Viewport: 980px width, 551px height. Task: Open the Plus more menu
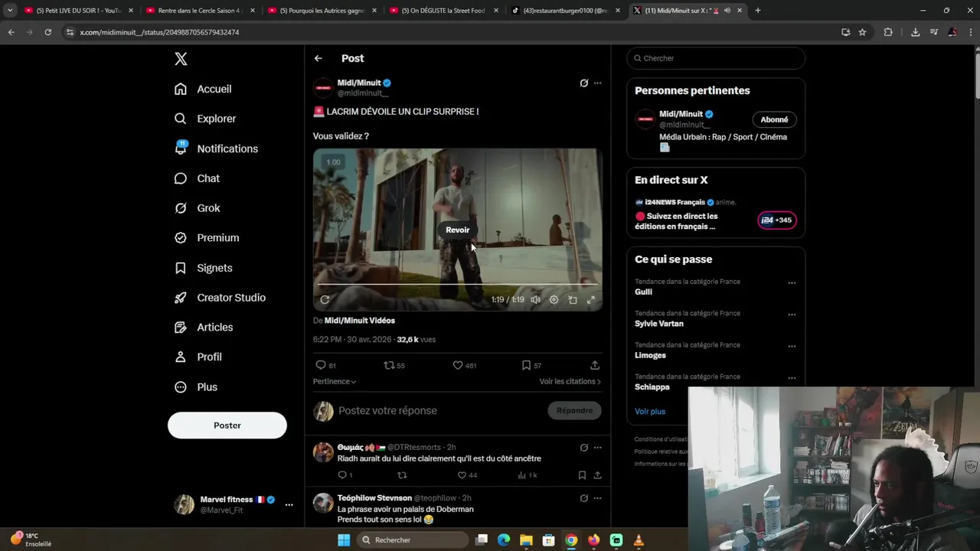196,387
